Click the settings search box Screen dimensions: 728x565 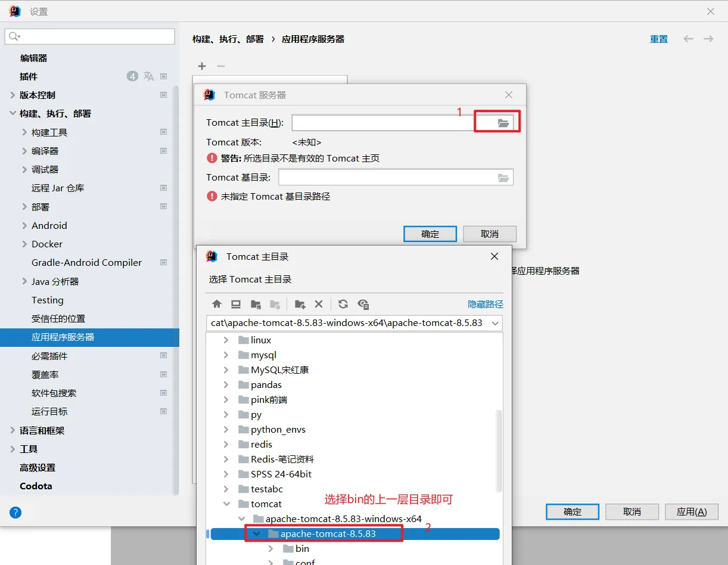[90, 36]
